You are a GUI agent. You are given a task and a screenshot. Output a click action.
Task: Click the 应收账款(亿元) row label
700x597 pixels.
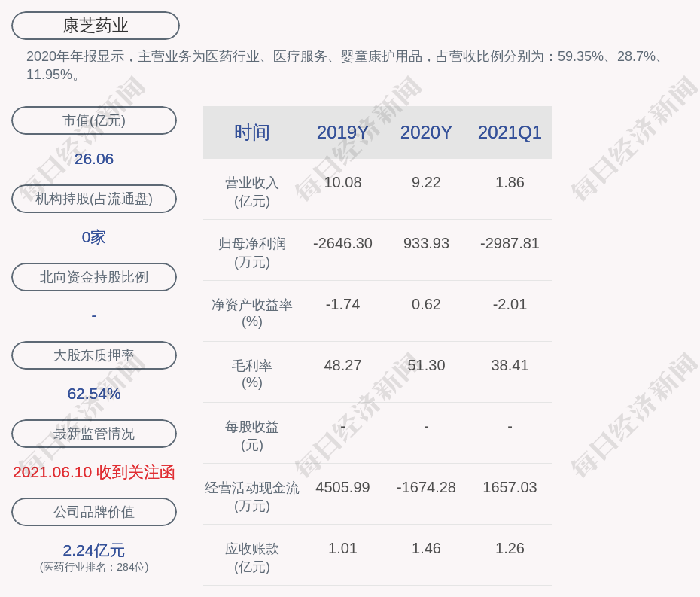[252, 558]
